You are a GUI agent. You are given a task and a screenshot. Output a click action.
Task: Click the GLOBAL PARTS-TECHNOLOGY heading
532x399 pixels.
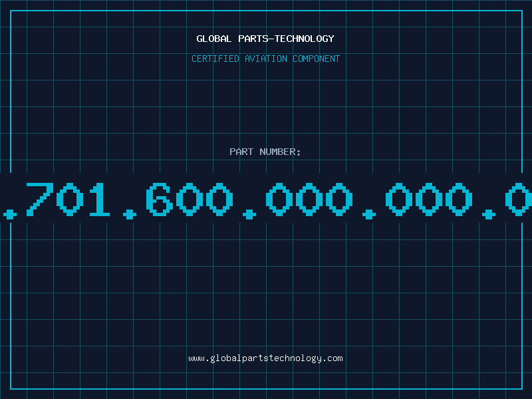click(x=265, y=39)
